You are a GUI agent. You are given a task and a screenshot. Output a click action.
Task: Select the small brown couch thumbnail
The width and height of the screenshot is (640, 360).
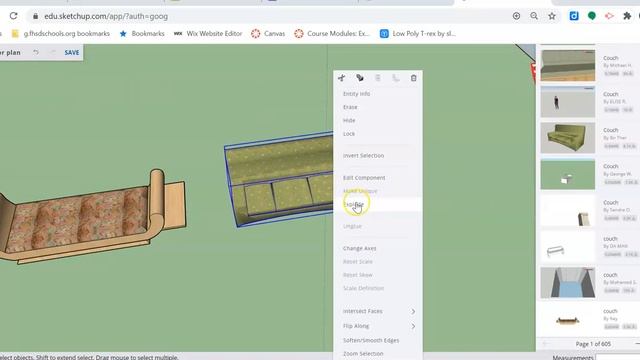[x=568, y=319]
